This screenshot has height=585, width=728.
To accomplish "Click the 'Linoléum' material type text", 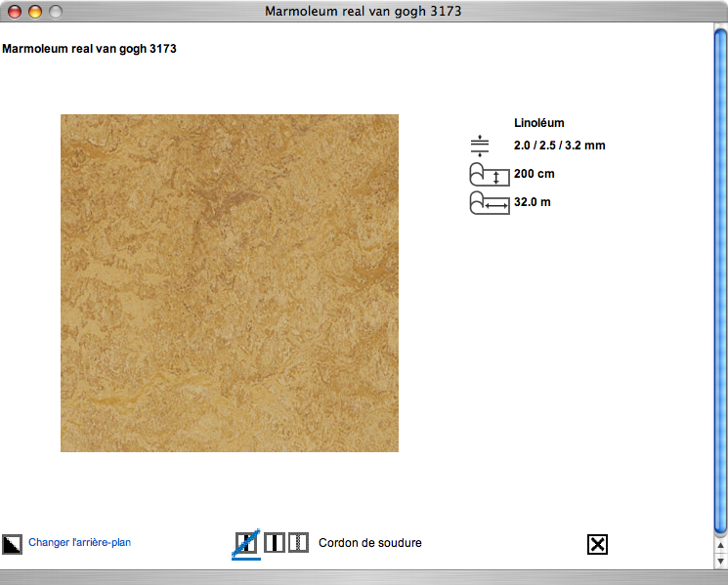I will point(539,123).
